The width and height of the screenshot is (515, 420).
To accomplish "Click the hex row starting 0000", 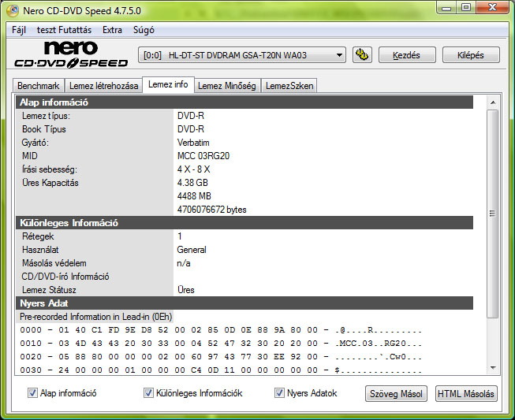I will point(221,330).
